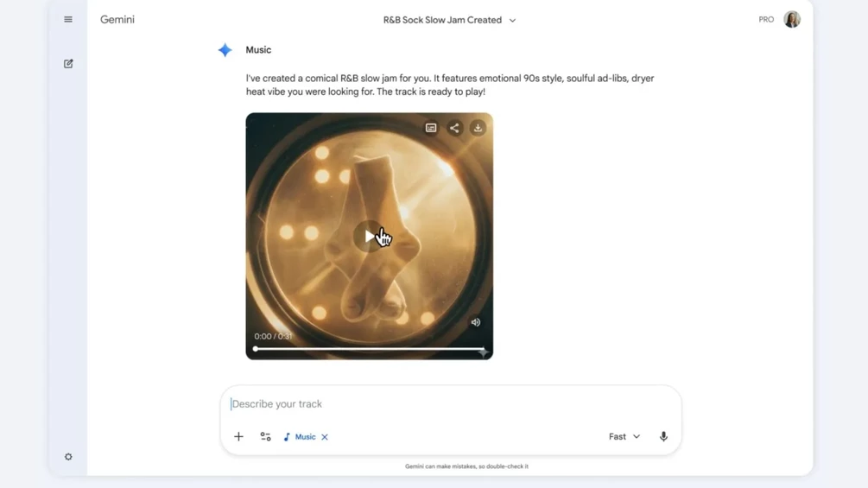The height and width of the screenshot is (488, 868).
Task: Click the share icon on the track
Action: pos(454,128)
